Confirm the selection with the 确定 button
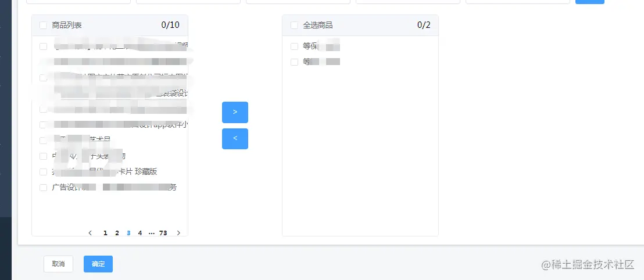 tap(98, 264)
